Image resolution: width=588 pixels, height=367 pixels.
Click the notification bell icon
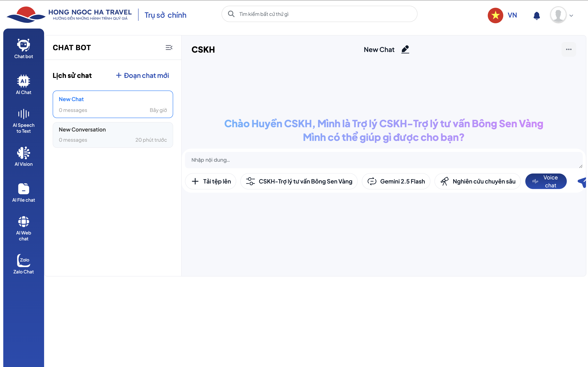tap(537, 15)
